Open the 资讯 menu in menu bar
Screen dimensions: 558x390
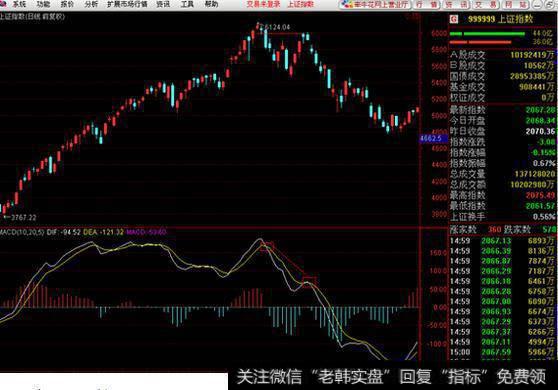coord(163,4)
